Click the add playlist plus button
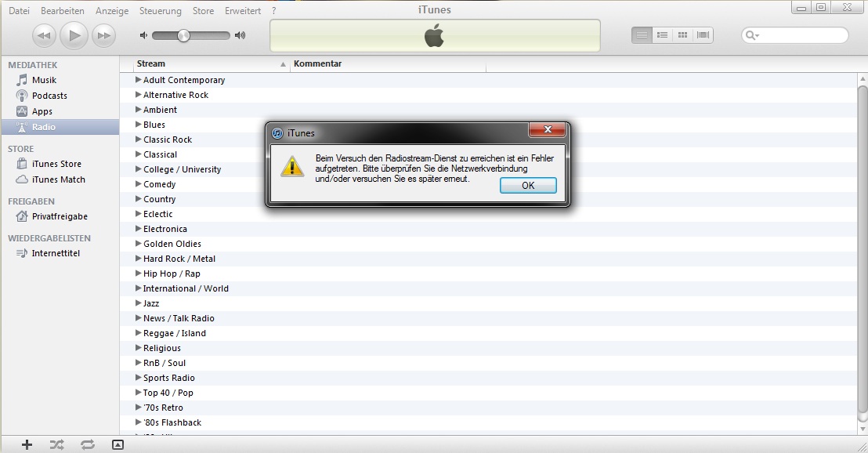 (27, 444)
